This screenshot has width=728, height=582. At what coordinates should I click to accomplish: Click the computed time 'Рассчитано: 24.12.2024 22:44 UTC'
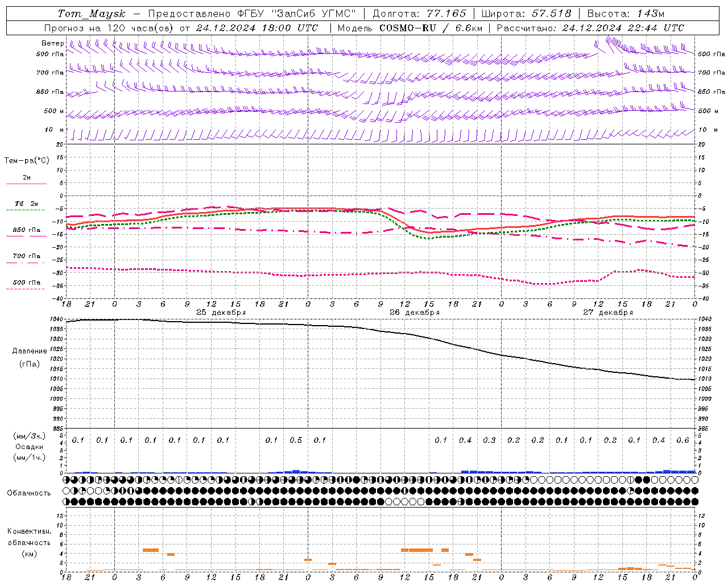[590, 28]
